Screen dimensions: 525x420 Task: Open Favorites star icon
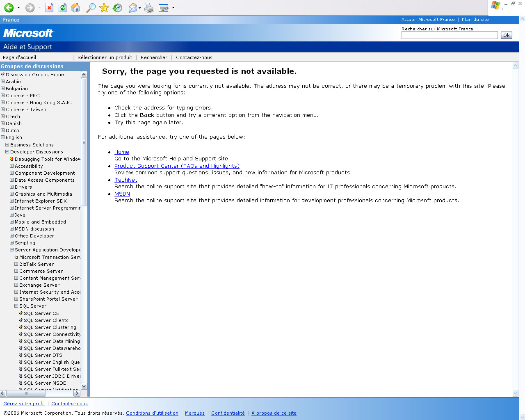pos(104,8)
